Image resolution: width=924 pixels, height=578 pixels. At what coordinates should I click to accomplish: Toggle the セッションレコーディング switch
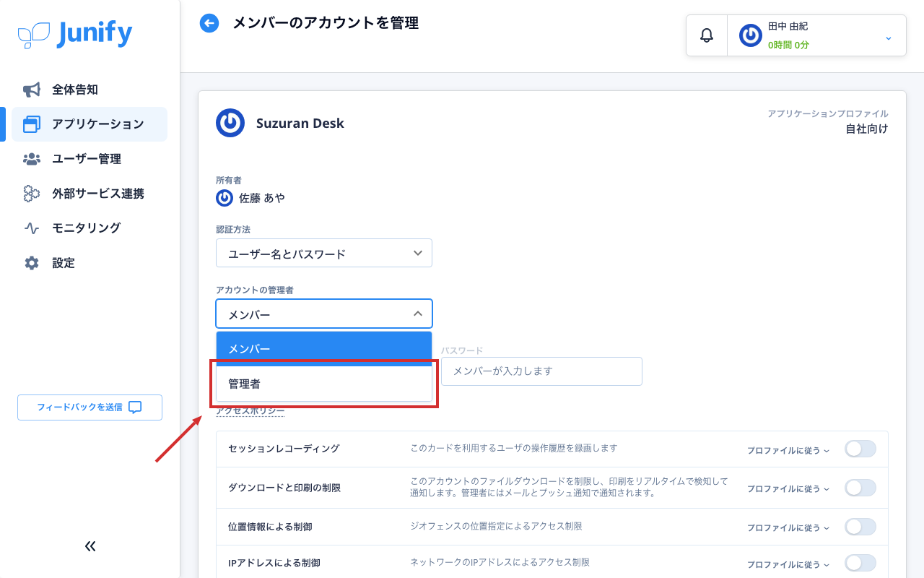[x=860, y=449]
